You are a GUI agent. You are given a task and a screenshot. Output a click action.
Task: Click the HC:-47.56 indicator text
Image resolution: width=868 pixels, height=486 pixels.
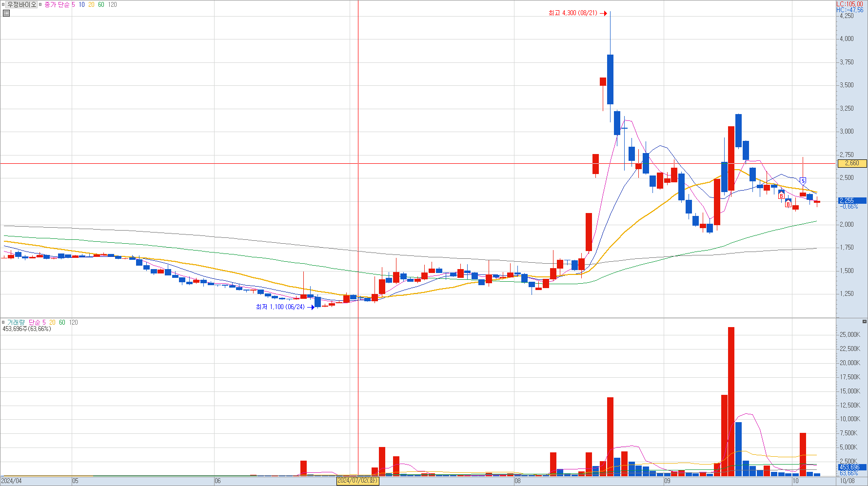pyautogui.click(x=849, y=10)
